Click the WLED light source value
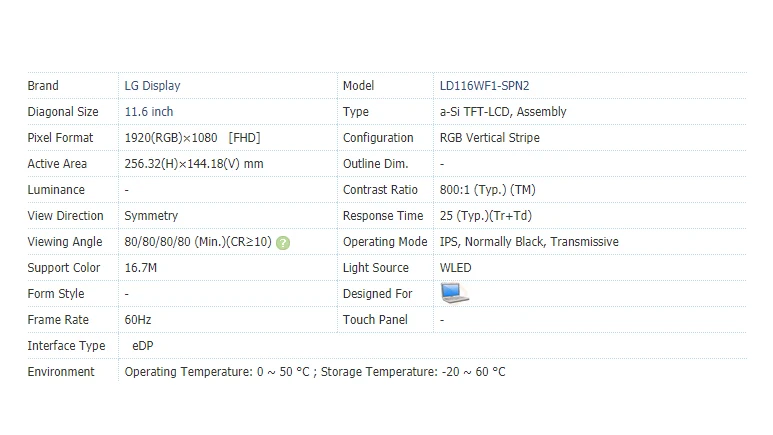This screenshot has height=435, width=773. (455, 268)
